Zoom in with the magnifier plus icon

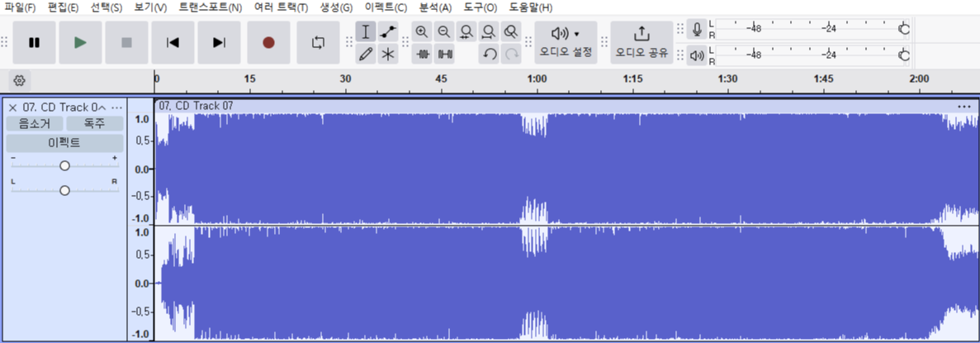(x=422, y=32)
